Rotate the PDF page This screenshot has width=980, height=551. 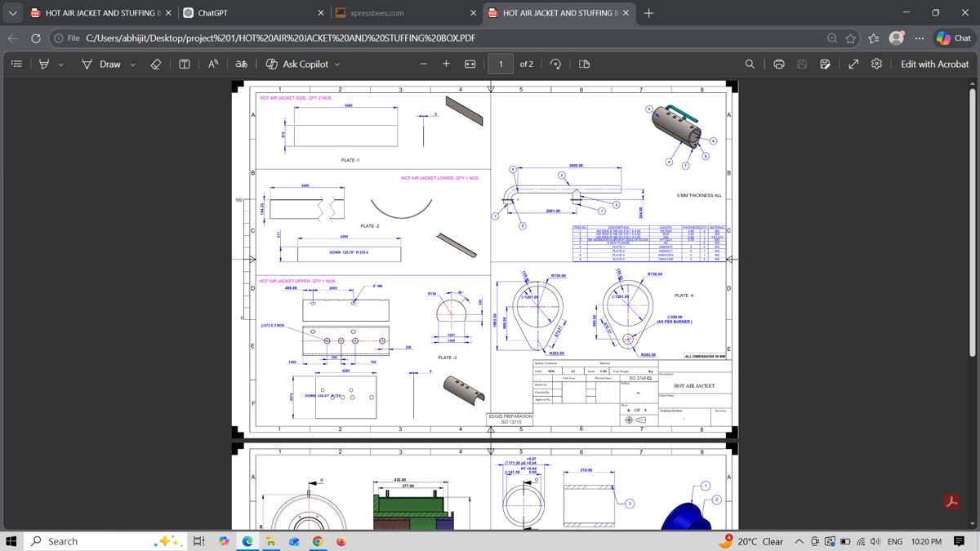click(555, 64)
